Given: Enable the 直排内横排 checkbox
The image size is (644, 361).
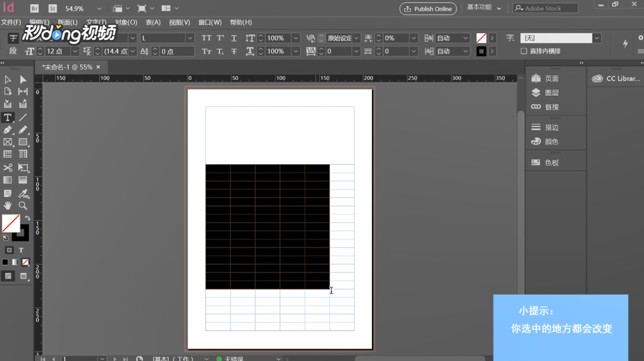Looking at the screenshot, I should click(x=524, y=51).
